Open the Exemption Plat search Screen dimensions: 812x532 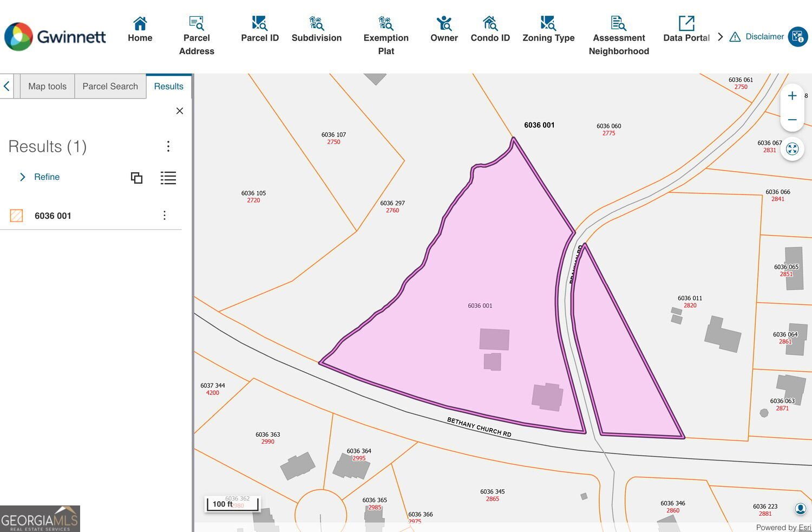[x=386, y=36]
